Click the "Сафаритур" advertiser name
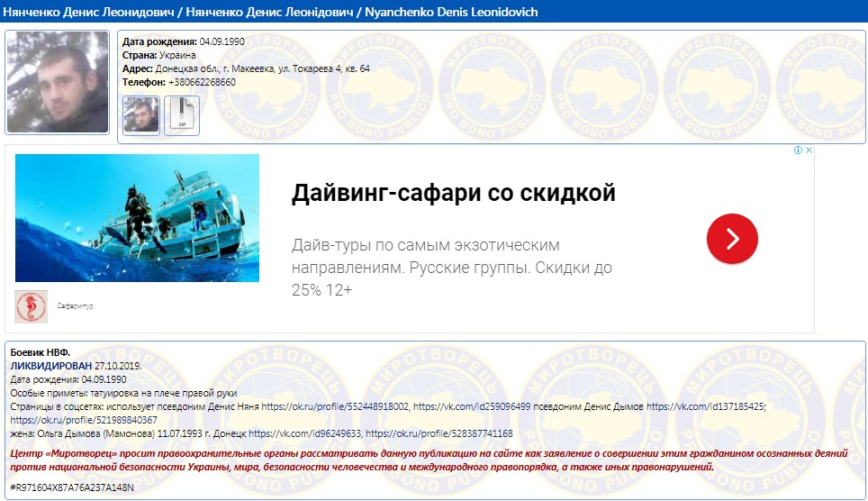 (75, 306)
